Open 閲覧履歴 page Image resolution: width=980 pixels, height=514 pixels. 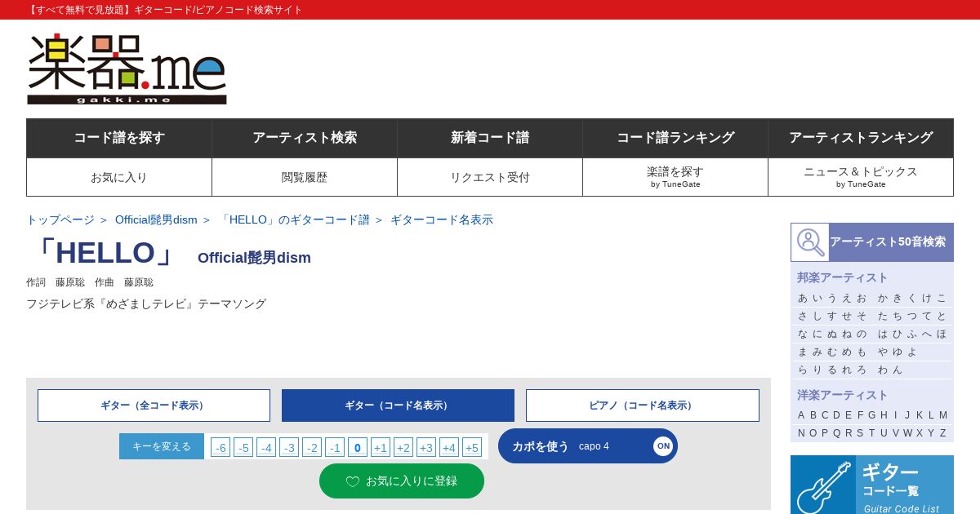[x=305, y=177]
